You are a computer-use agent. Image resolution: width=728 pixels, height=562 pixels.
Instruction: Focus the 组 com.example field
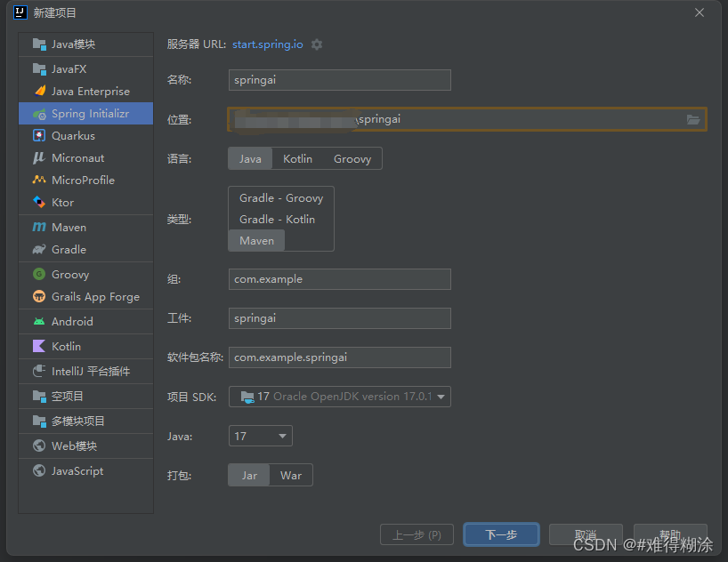[x=340, y=279]
